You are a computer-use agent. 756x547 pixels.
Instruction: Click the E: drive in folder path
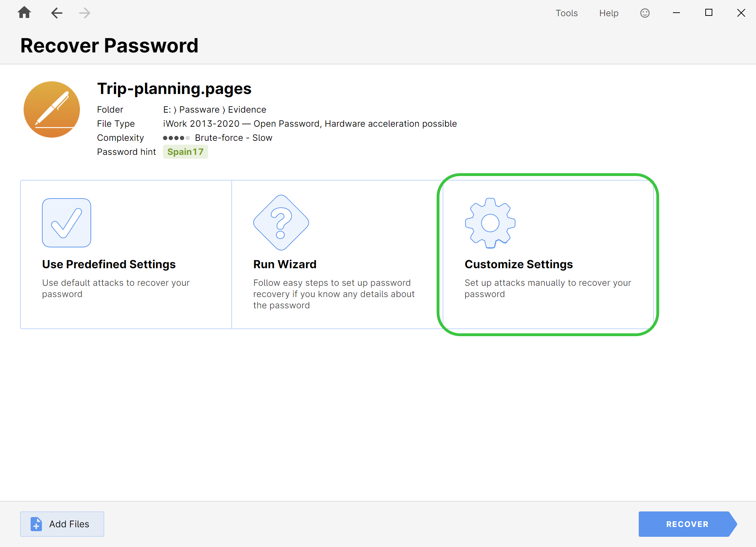click(167, 109)
